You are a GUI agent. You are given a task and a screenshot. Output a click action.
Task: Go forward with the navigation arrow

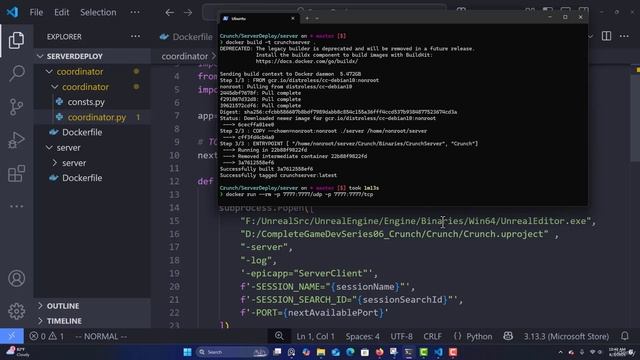click(188, 13)
